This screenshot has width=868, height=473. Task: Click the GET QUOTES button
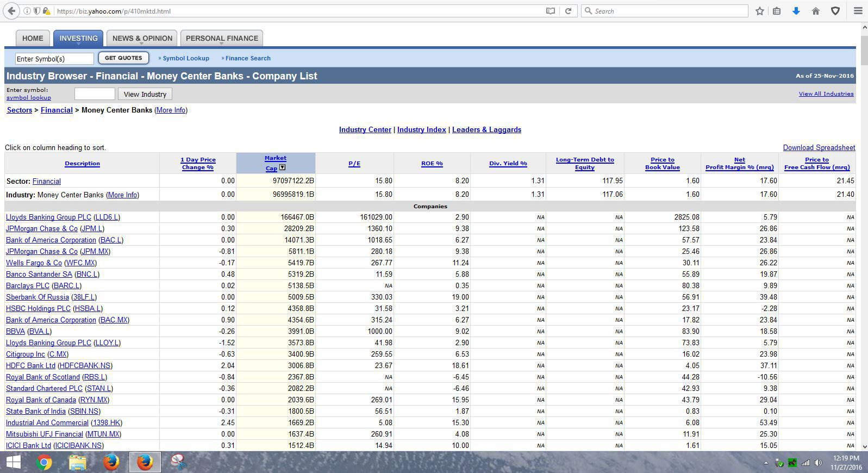123,58
